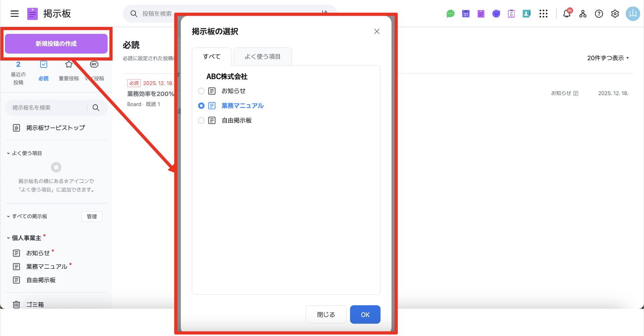This screenshot has width=644, height=336.
Task: Open the notification bell
Action: click(566, 14)
